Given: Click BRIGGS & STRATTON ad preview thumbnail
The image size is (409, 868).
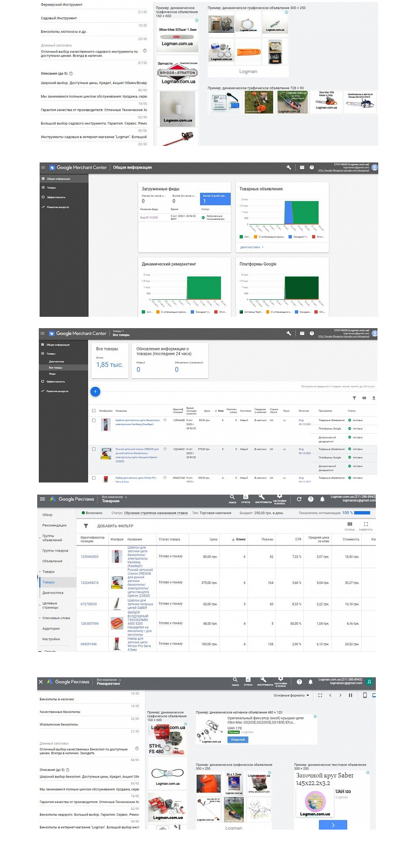Looking at the screenshot, I should coord(177,73).
